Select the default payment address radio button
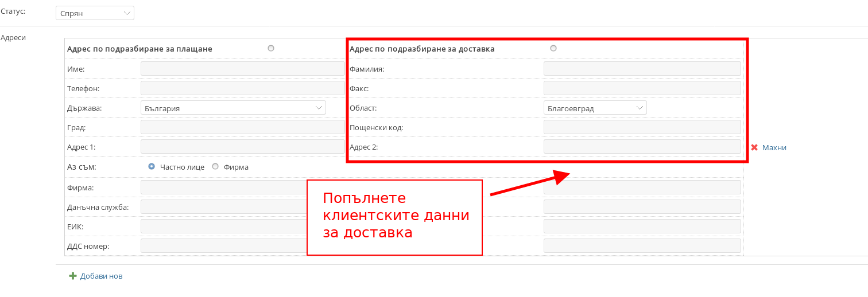Screen dimensions: 868x297 pos(271,48)
